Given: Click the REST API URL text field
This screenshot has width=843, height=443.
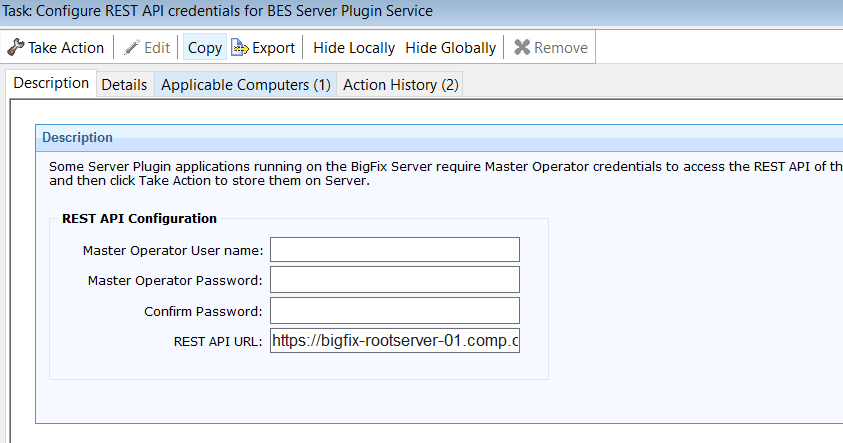Looking at the screenshot, I should [394, 341].
